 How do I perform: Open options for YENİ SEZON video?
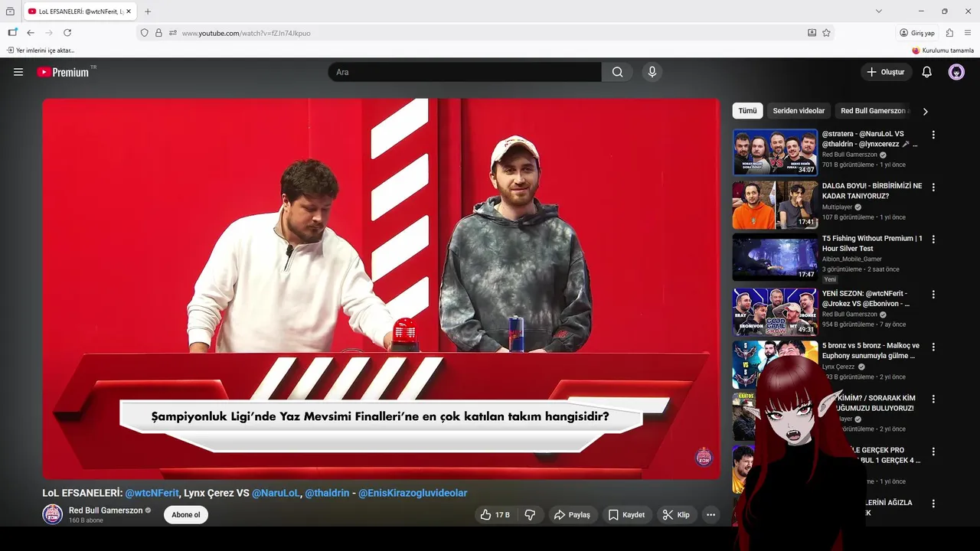[x=933, y=294]
